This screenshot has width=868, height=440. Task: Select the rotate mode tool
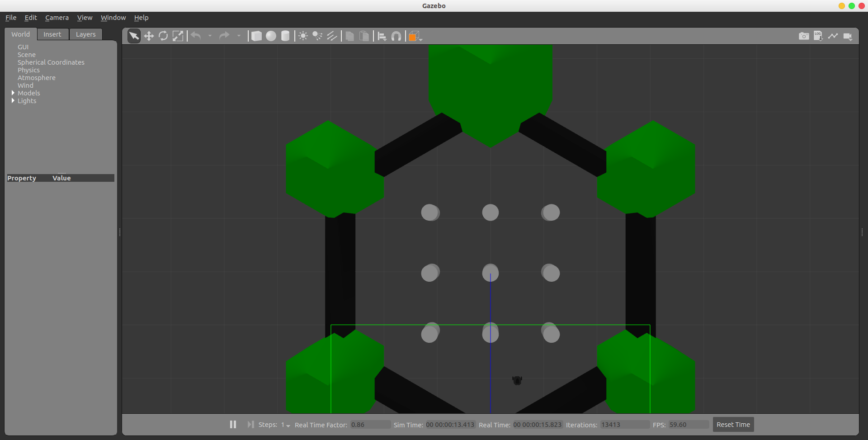(163, 36)
